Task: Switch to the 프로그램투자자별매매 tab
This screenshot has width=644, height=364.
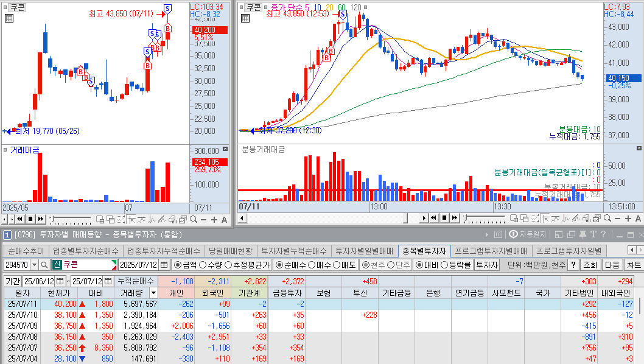Action: coord(491,251)
